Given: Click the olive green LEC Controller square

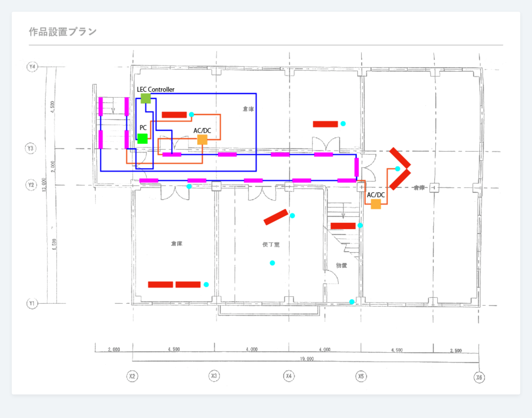Looking at the screenshot, I should click(x=146, y=98).
